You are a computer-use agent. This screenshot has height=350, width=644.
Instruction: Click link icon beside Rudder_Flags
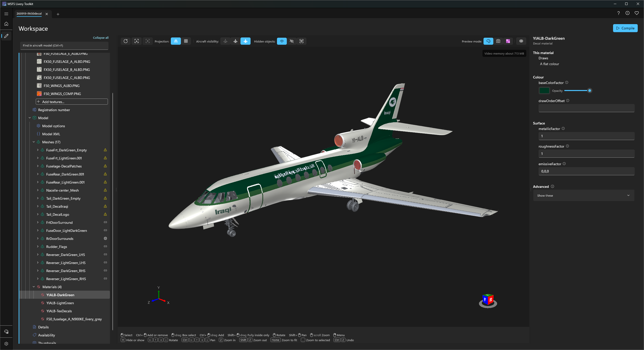(105, 246)
